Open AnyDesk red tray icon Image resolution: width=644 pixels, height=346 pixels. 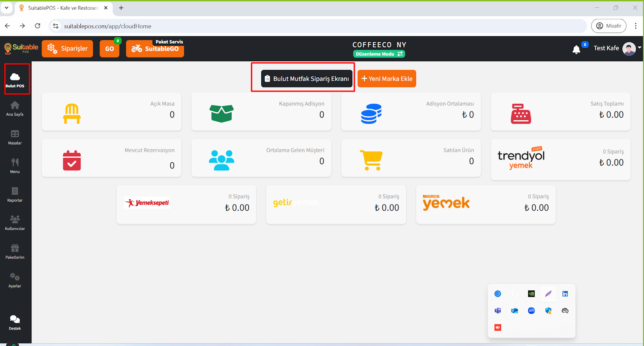pyautogui.click(x=498, y=327)
